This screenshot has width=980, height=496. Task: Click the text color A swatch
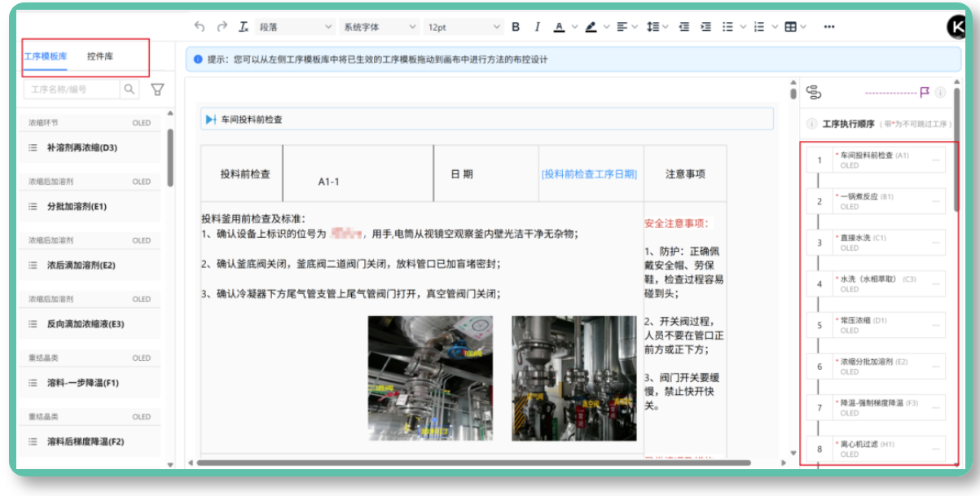[559, 27]
